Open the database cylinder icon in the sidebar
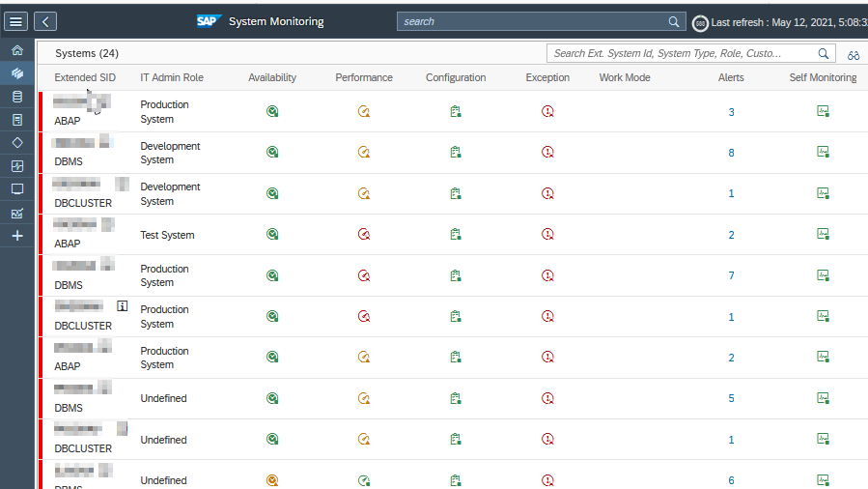This screenshot has width=868, height=489. pyautogui.click(x=17, y=97)
